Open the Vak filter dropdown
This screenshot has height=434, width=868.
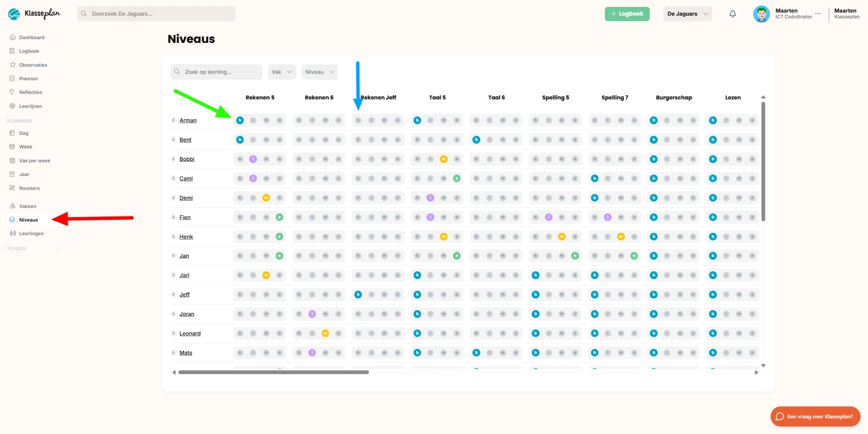coord(281,72)
